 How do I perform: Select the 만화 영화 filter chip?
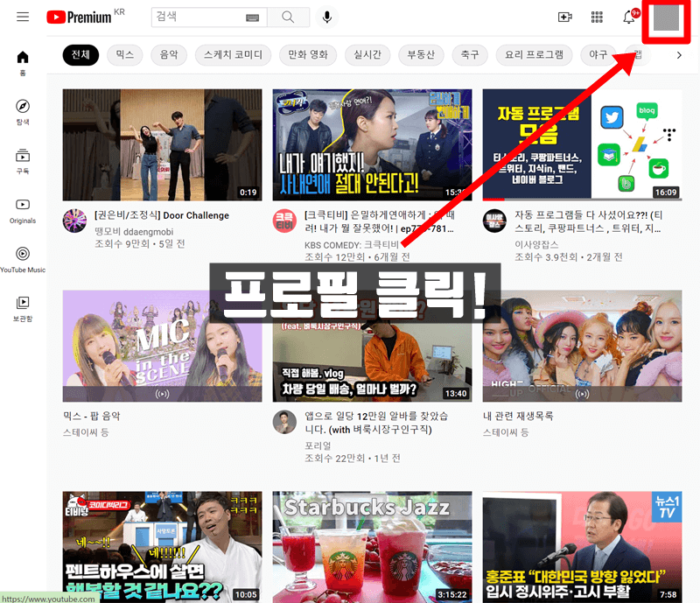[308, 55]
